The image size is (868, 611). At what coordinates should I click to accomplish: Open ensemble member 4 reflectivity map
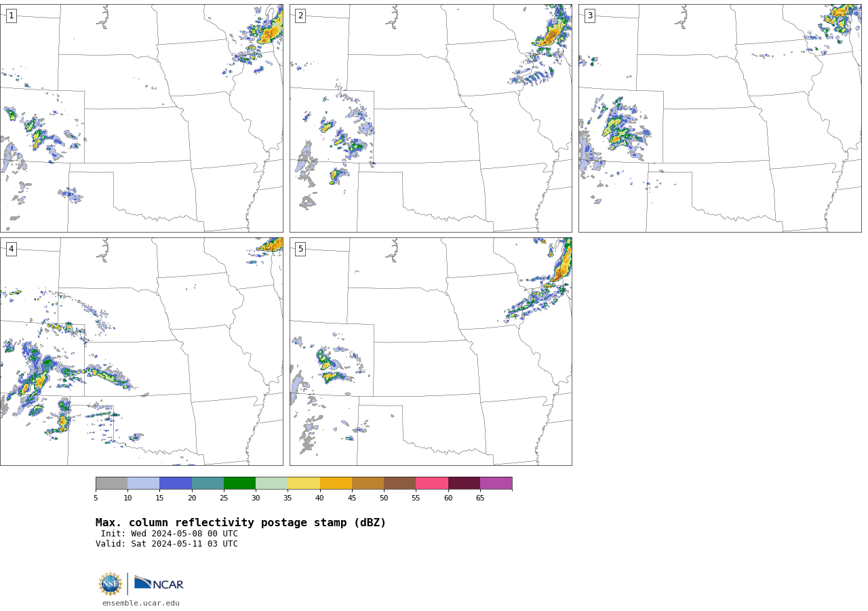(142, 351)
